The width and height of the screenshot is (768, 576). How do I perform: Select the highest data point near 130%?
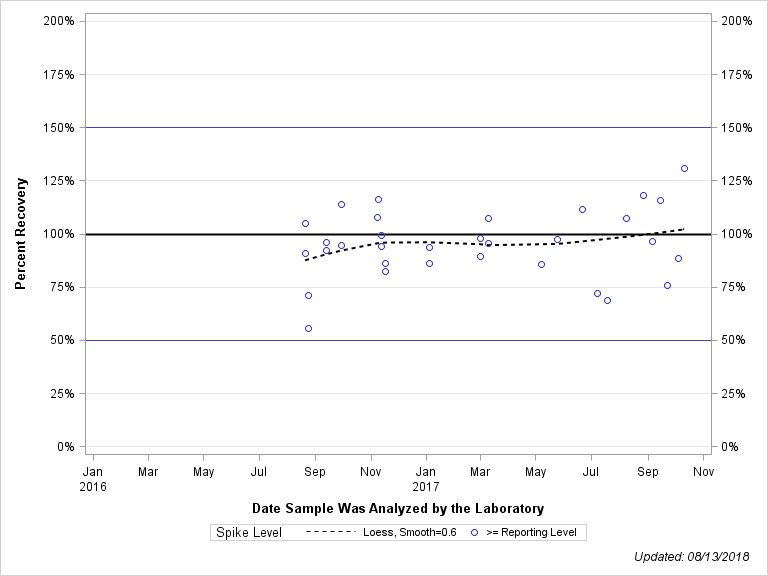coord(684,168)
